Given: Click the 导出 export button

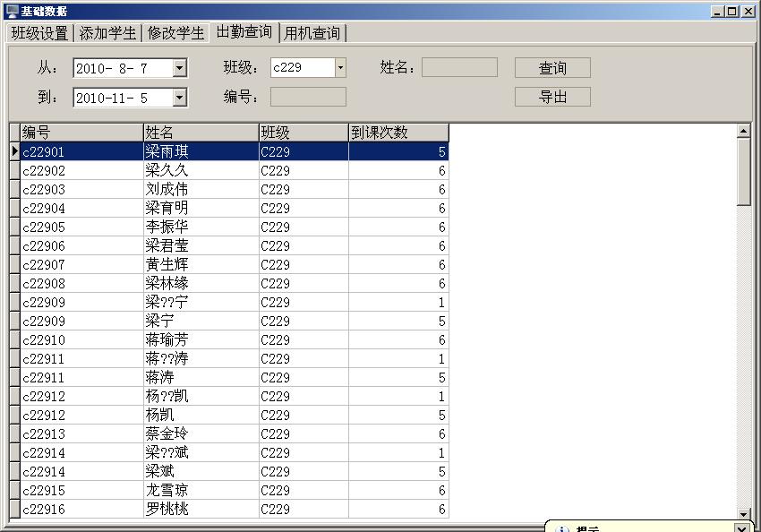Looking at the screenshot, I should click(552, 97).
